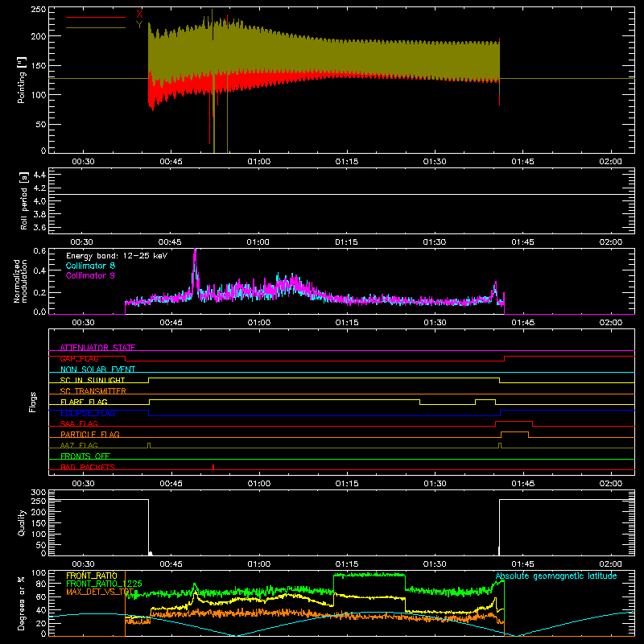Select the yellow FRONT_RATIO legend entry

92,576
